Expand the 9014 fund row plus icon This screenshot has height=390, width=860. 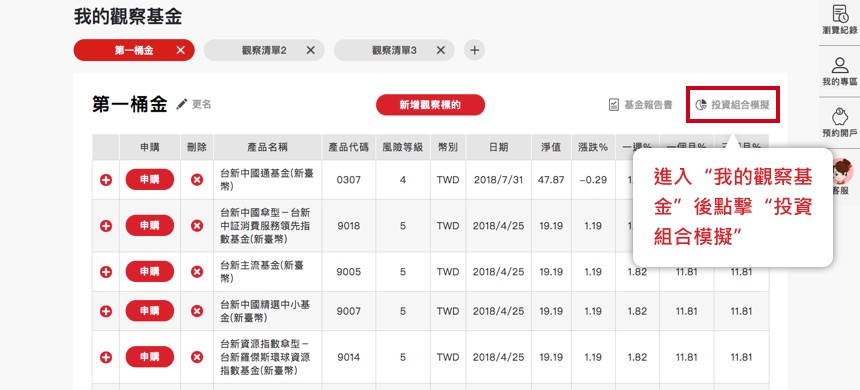pos(106,357)
